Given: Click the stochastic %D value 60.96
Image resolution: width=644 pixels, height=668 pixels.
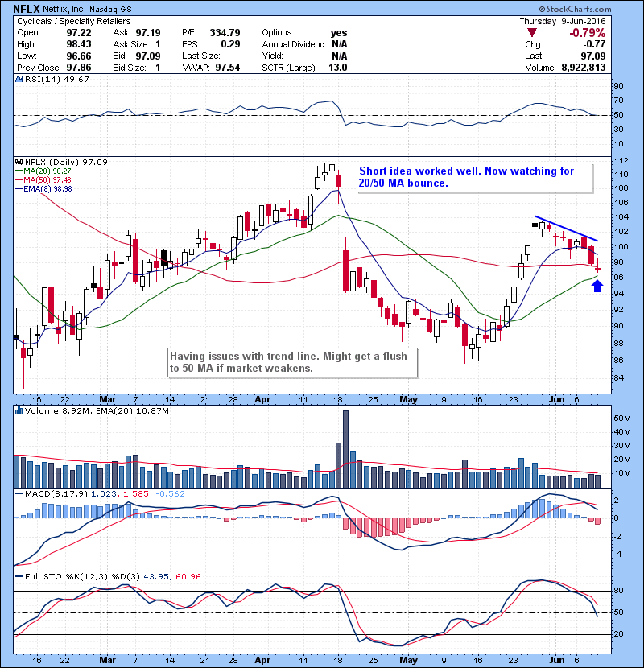Looking at the screenshot, I should tap(188, 576).
